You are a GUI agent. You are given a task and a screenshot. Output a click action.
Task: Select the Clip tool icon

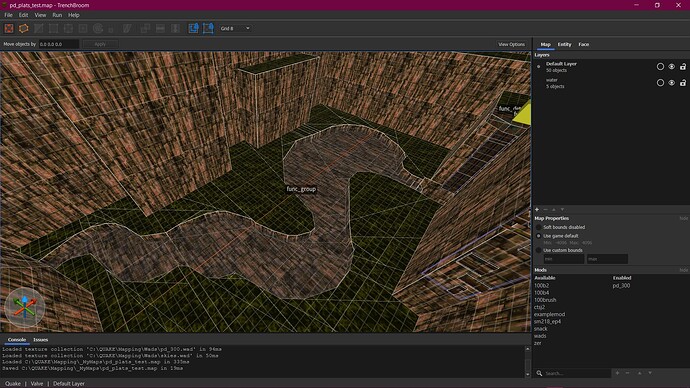coord(39,29)
